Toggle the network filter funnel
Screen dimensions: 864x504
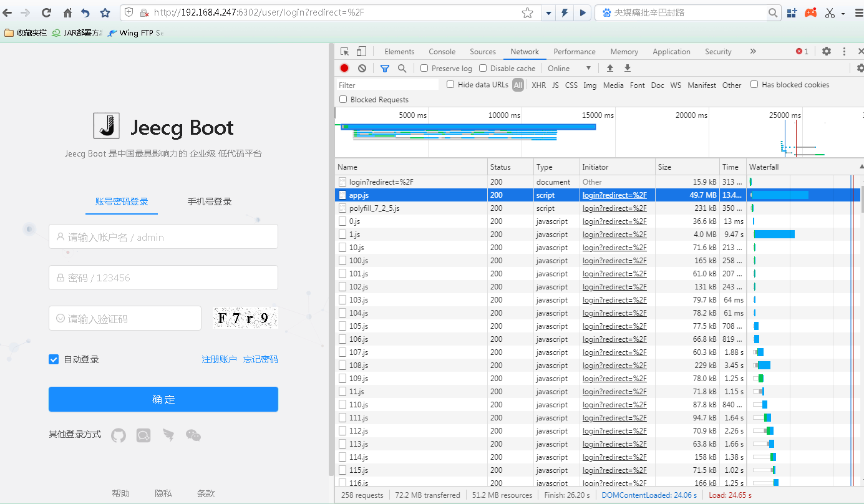click(x=385, y=68)
